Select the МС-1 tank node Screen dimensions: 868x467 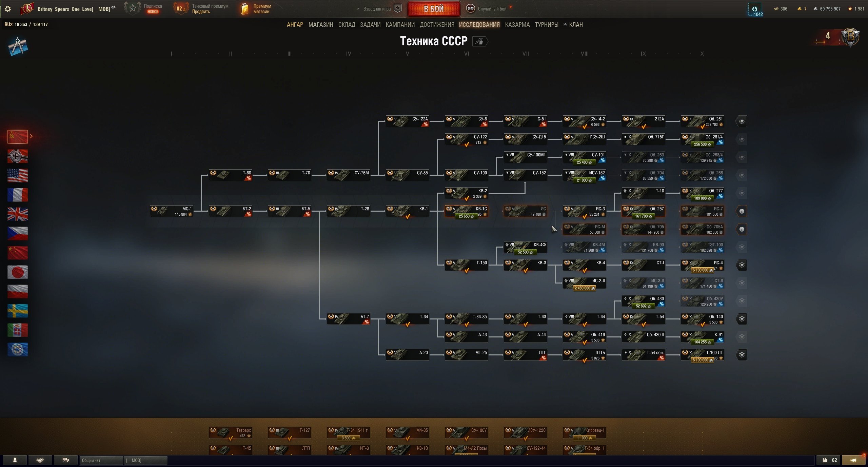(x=172, y=211)
